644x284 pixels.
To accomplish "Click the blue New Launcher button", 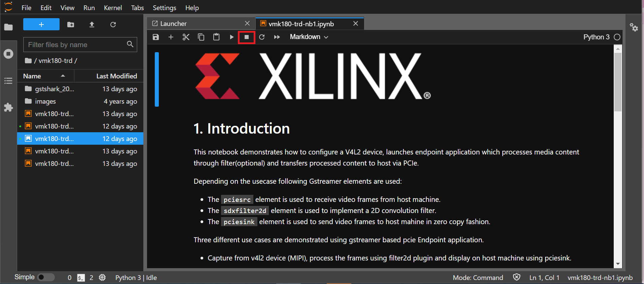I will click(41, 25).
